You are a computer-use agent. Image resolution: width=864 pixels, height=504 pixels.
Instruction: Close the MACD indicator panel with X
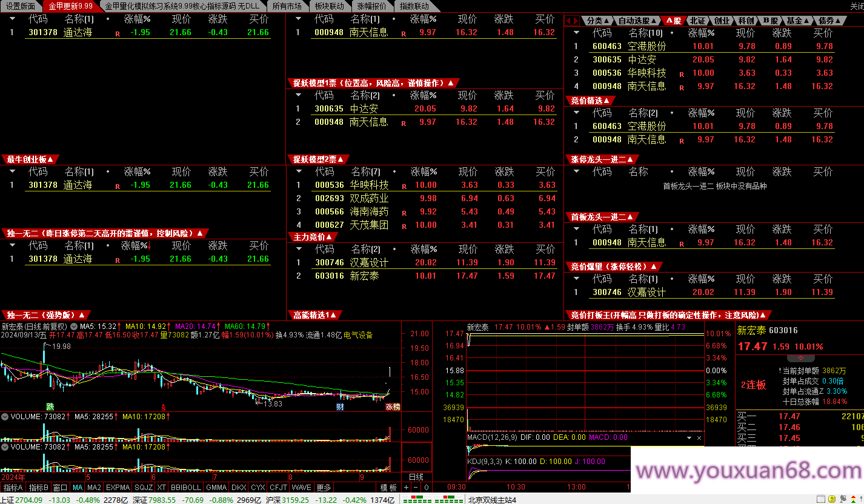[x=699, y=437]
